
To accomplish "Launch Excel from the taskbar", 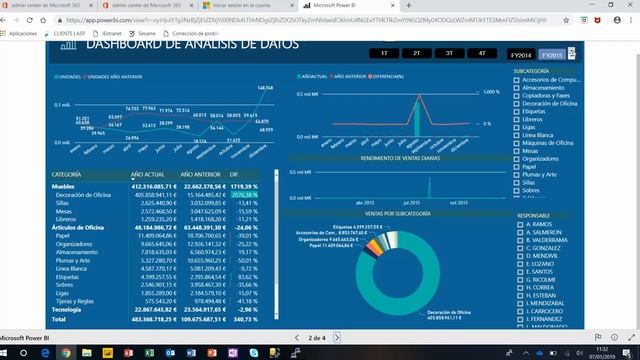I will 149,353.
